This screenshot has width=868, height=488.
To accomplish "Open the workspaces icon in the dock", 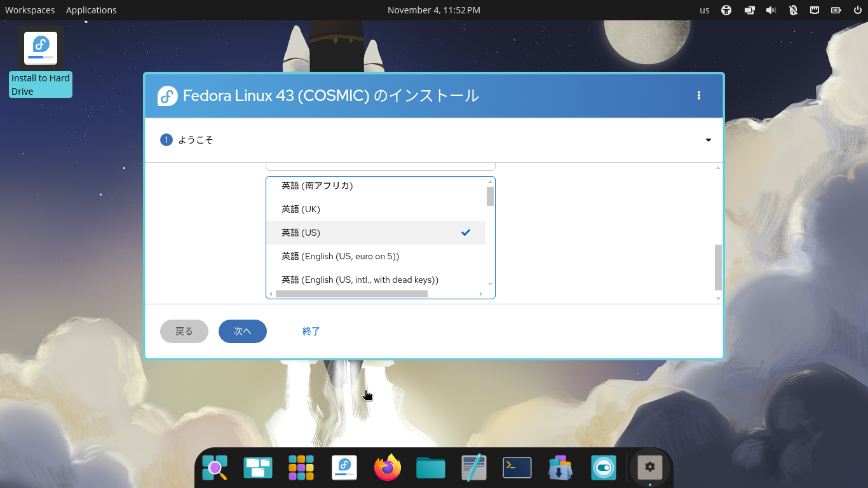I will coord(258,468).
